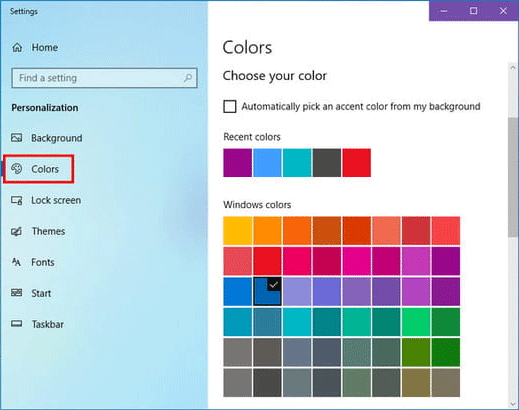Screen dimensions: 519x410
Task: Click the checked dark blue swatch
Action: 267,291
